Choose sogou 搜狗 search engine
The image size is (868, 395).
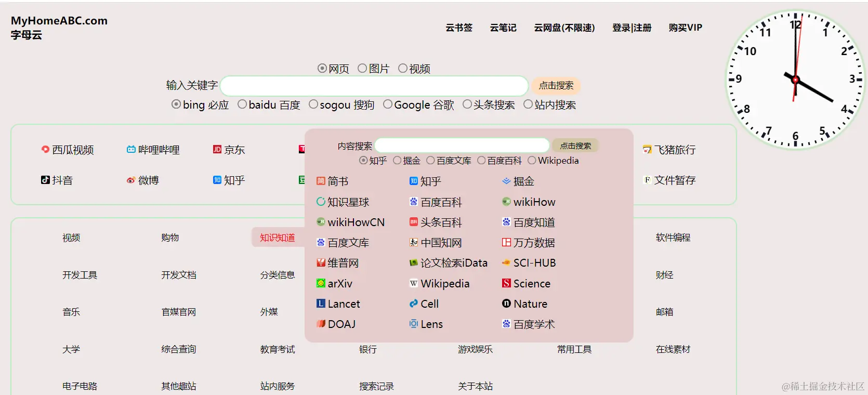(x=313, y=104)
